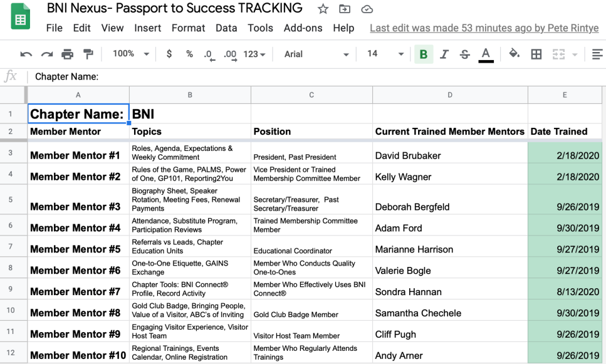The width and height of the screenshot is (606, 364).
Task: Select column E header
Action: [x=565, y=95]
